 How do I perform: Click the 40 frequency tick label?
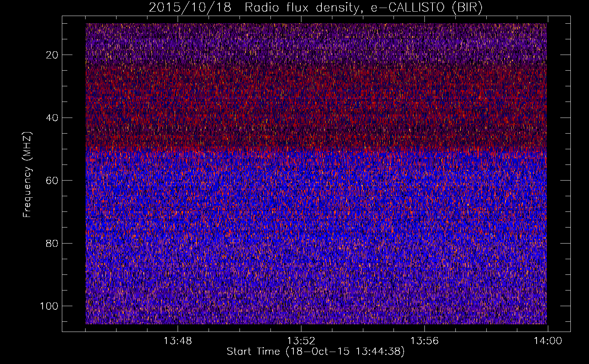(x=52, y=118)
